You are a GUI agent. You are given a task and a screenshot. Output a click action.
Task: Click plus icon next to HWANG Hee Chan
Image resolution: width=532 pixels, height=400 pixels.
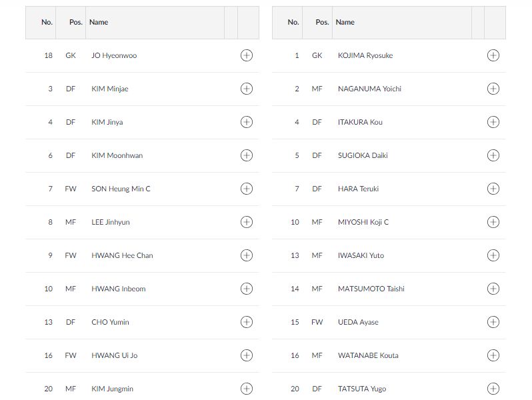[x=247, y=255]
